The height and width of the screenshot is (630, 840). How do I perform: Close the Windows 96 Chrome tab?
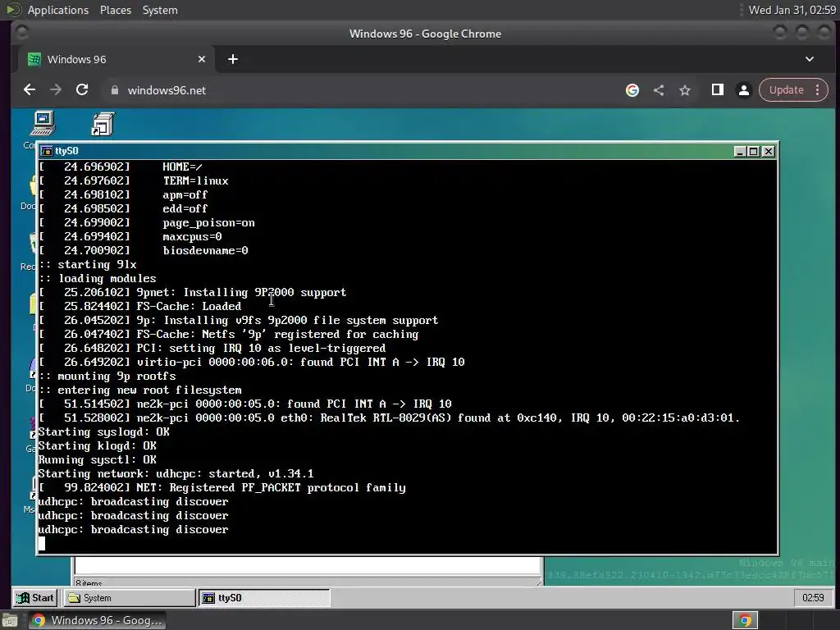(202, 59)
